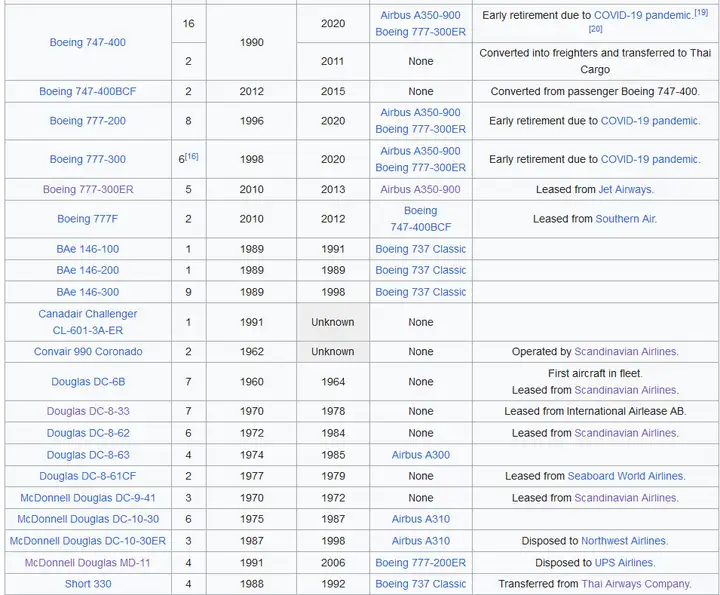
Task: Open Scandinavian Airlines link in DC-8-62 row
Action: click(626, 433)
